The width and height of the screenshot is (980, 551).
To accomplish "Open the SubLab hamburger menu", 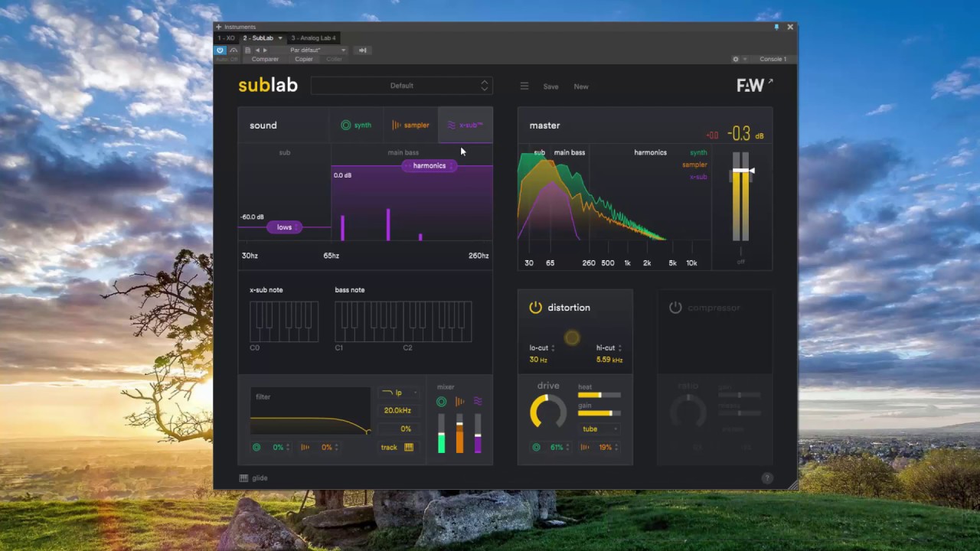I will tap(524, 86).
